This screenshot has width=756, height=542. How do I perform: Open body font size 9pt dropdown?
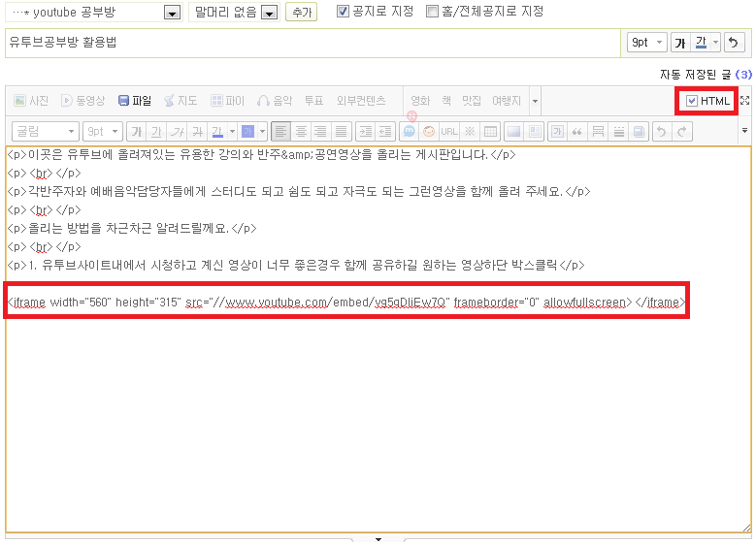(102, 132)
